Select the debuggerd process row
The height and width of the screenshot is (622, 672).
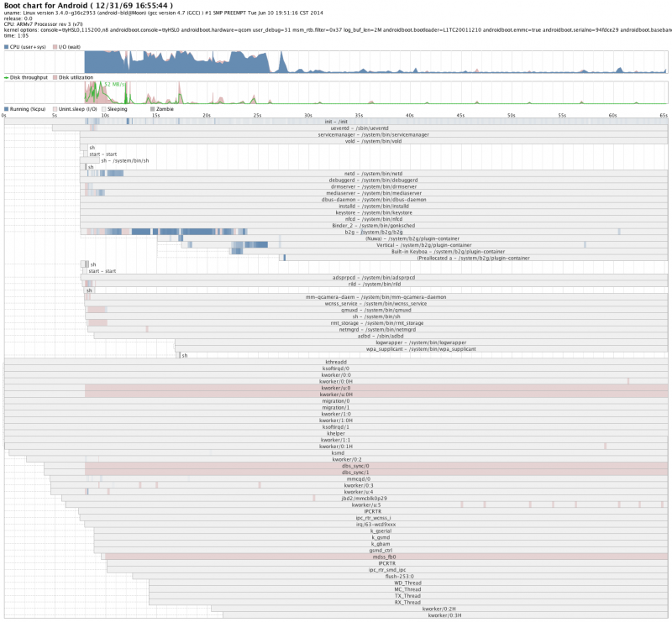(x=374, y=180)
